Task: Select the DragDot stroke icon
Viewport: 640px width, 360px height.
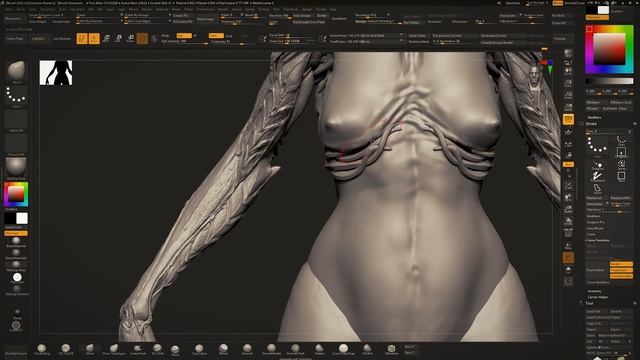Action: pyautogui.click(x=598, y=165)
